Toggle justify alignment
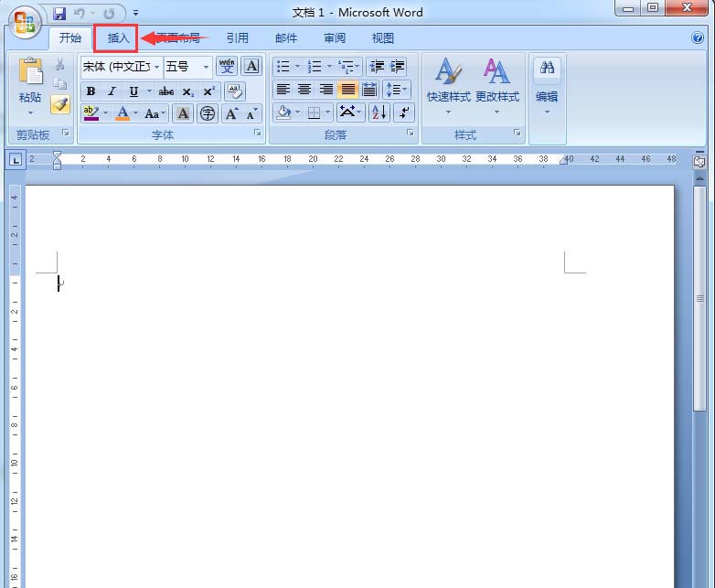This screenshot has height=588, width=715. pos(347,90)
